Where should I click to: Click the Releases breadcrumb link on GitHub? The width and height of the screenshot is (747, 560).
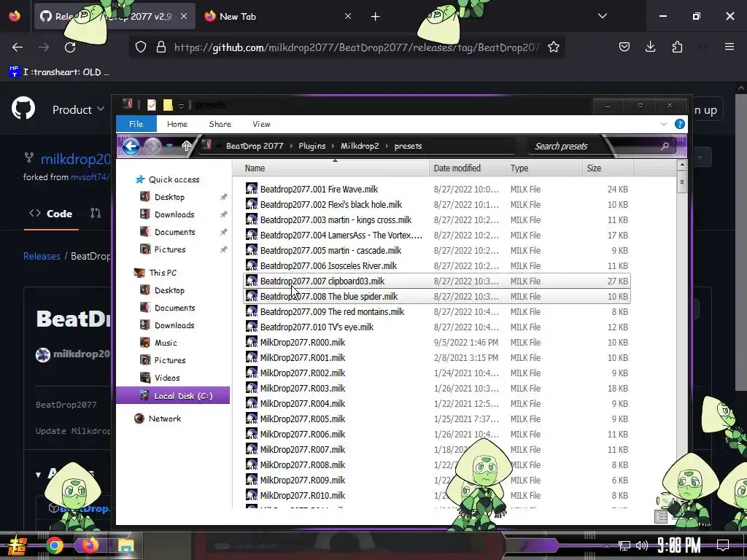tap(42, 256)
